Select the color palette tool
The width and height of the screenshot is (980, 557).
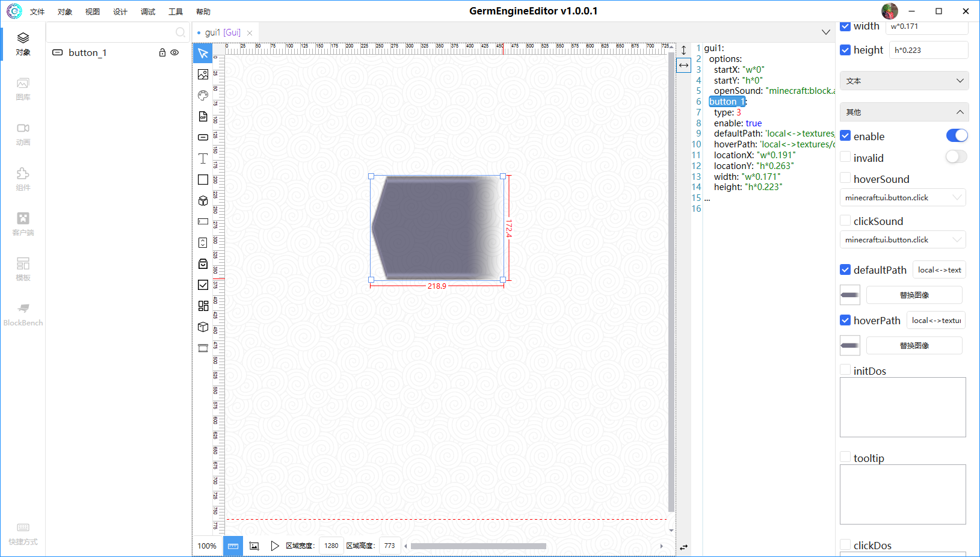pos(203,96)
